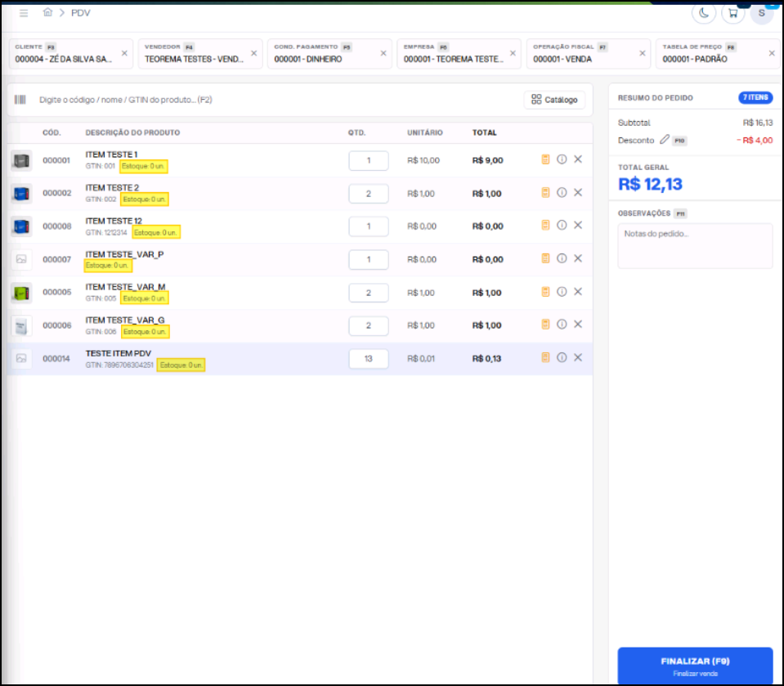Go to the home breadcrumb icon
This screenshot has width=784, height=686.
pyautogui.click(x=47, y=12)
